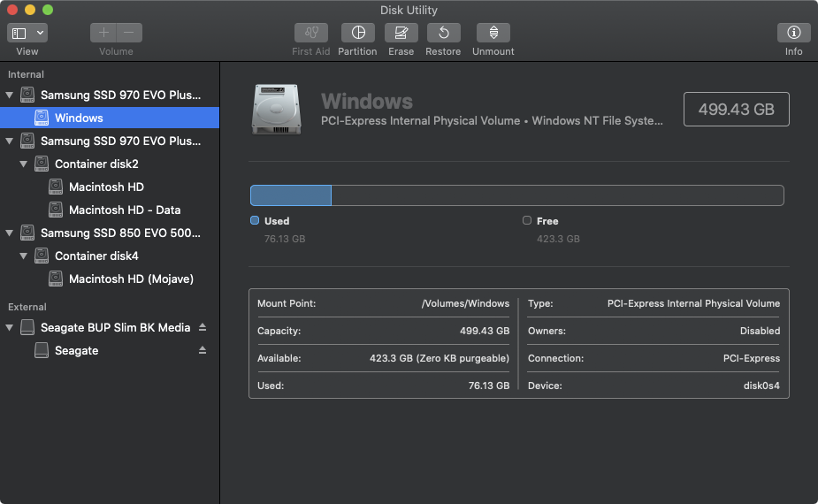Click the Remove Volume minus button
This screenshot has height=504, width=818.
point(129,33)
